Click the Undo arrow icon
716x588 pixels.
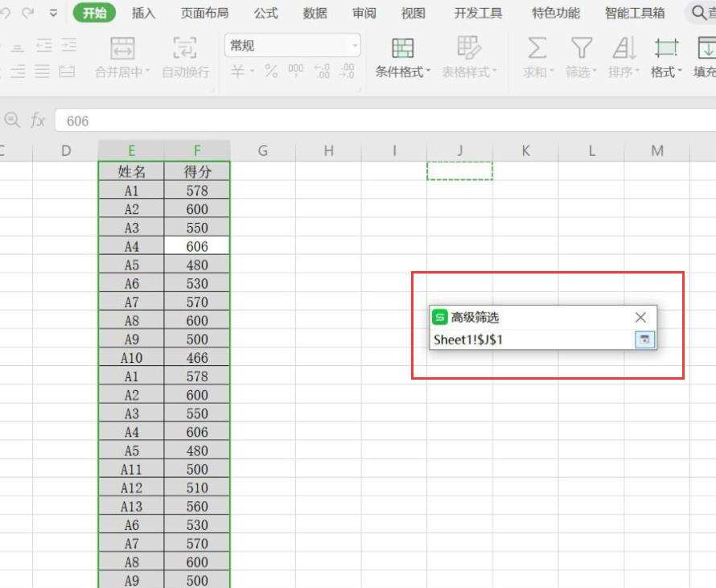(5, 13)
